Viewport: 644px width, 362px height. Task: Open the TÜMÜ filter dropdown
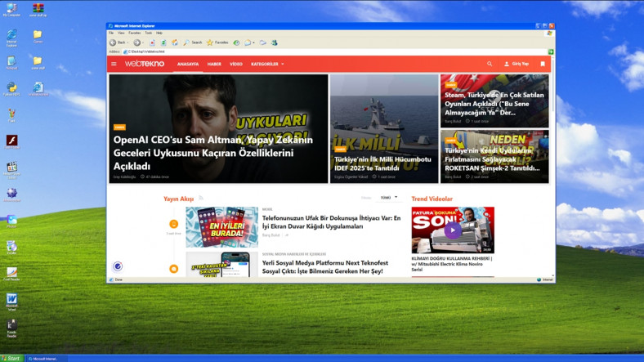(390, 197)
